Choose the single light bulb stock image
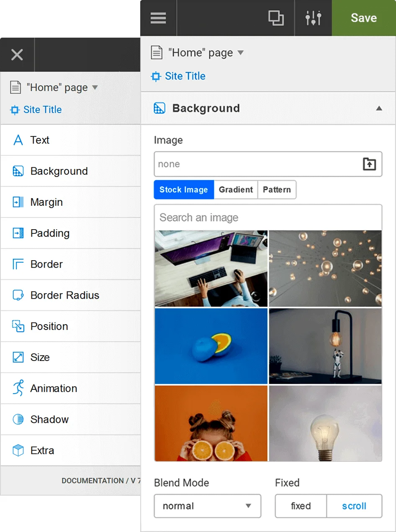Screen dimensions: 396x532 [x=325, y=423]
